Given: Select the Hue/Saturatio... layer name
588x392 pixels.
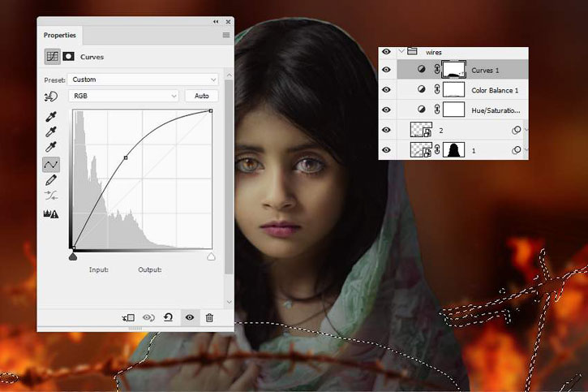Looking at the screenshot, I should (496, 110).
